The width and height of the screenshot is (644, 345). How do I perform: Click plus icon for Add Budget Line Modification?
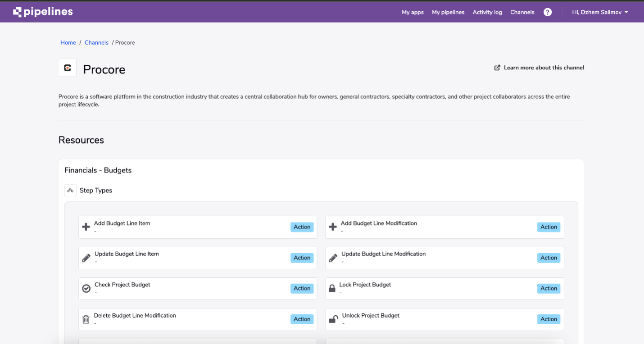point(333,227)
